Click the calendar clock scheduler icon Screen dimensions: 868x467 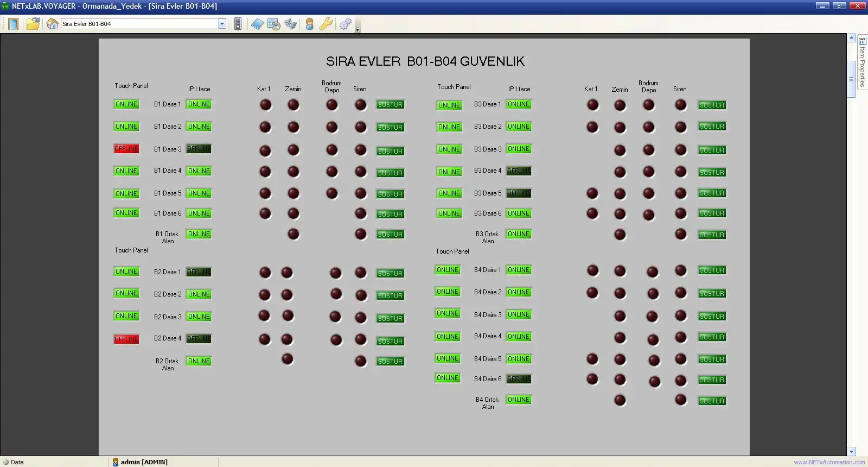(x=274, y=24)
